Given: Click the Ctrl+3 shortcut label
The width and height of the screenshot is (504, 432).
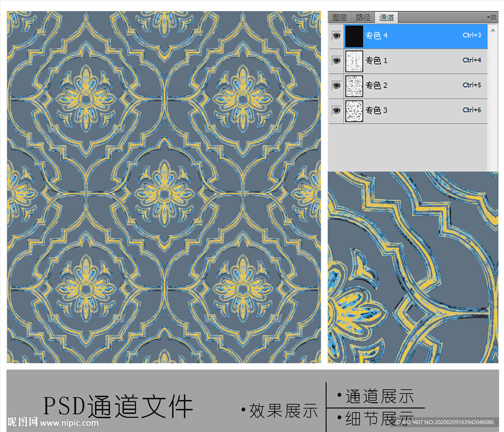Looking at the screenshot, I should [472, 35].
